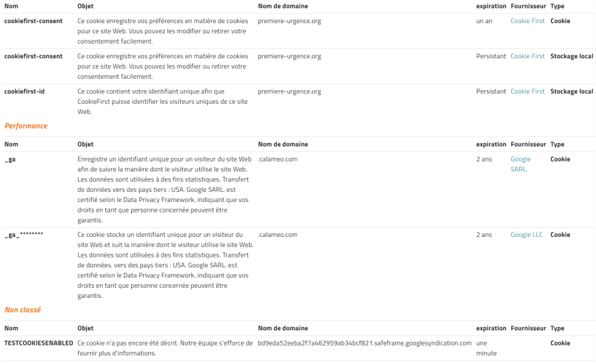Click the cookiefirst-id cookie name
This screenshot has width=596, height=364.
[x=25, y=91]
